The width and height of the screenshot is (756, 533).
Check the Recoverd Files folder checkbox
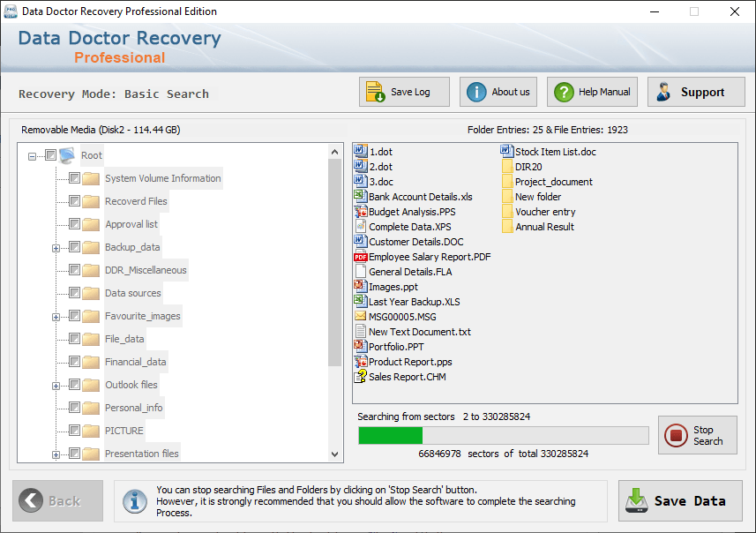click(x=74, y=200)
